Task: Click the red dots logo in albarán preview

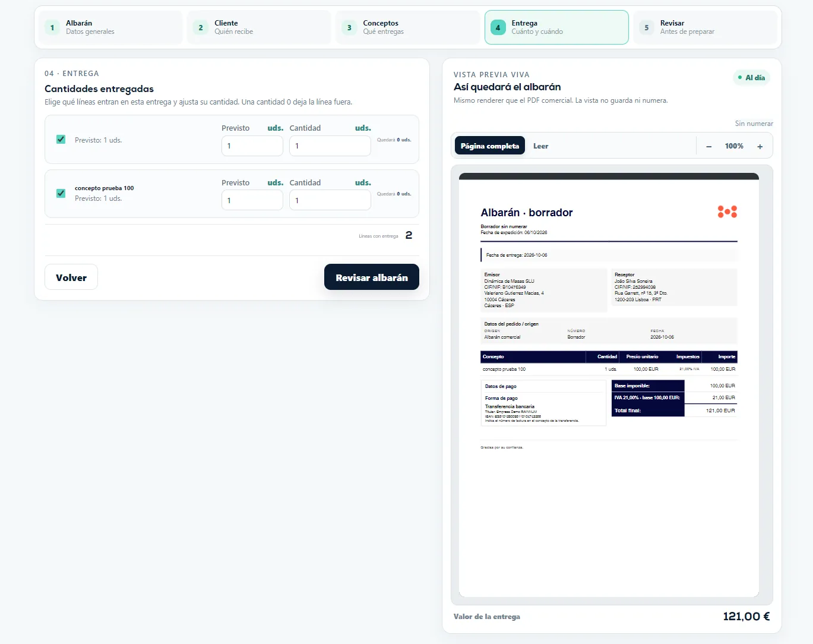Action: (x=727, y=211)
